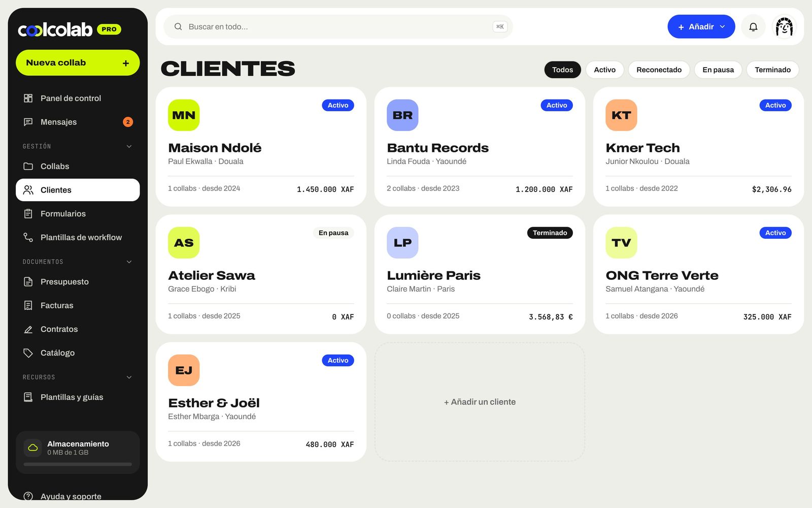
Task: Click the Catálogo tag icon
Action: tap(28, 353)
